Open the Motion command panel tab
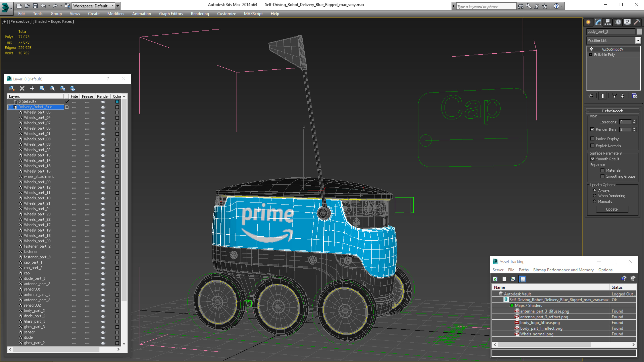 tap(618, 22)
